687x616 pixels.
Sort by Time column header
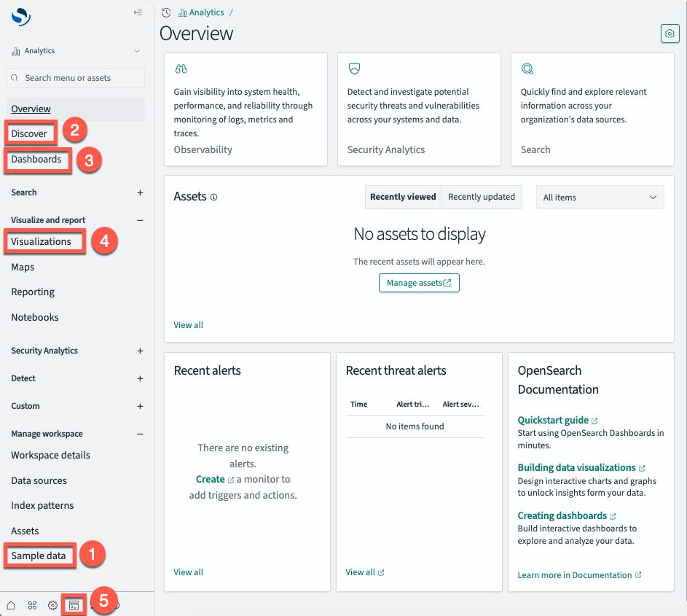pyautogui.click(x=359, y=405)
